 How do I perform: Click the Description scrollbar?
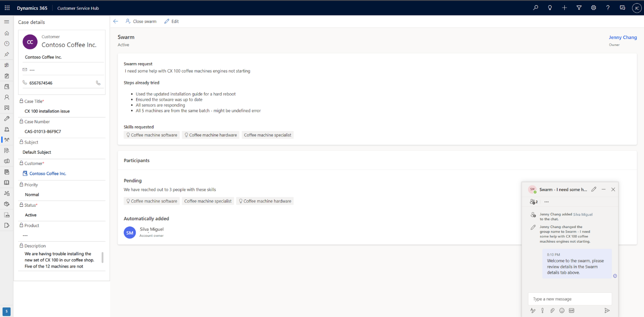click(x=102, y=258)
